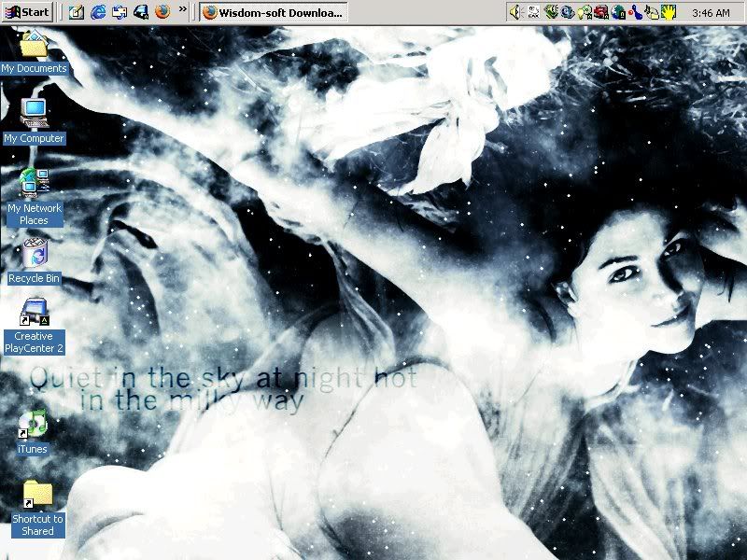Open My Computer from the desktop

[33, 114]
